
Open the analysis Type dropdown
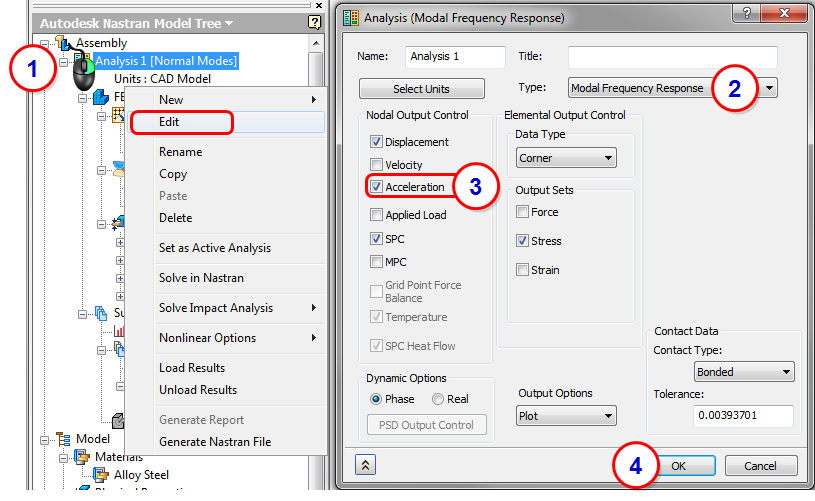click(x=769, y=88)
